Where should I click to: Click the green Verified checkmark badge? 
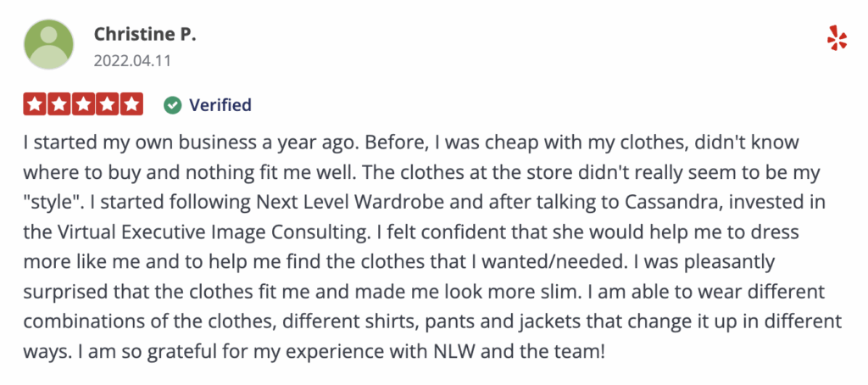[173, 104]
